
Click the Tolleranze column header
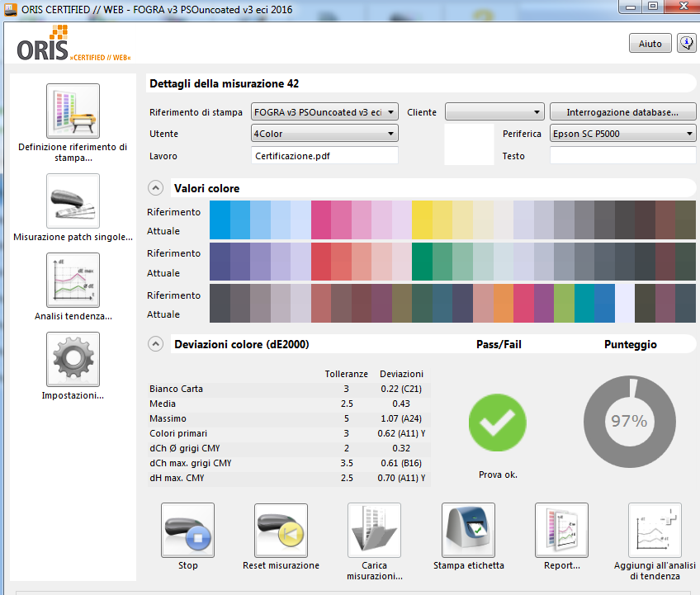[x=346, y=374]
